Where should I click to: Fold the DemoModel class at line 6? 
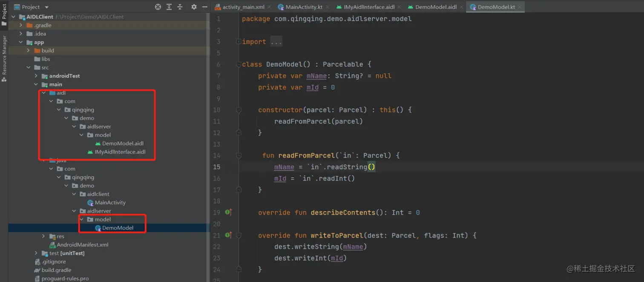[239, 64]
